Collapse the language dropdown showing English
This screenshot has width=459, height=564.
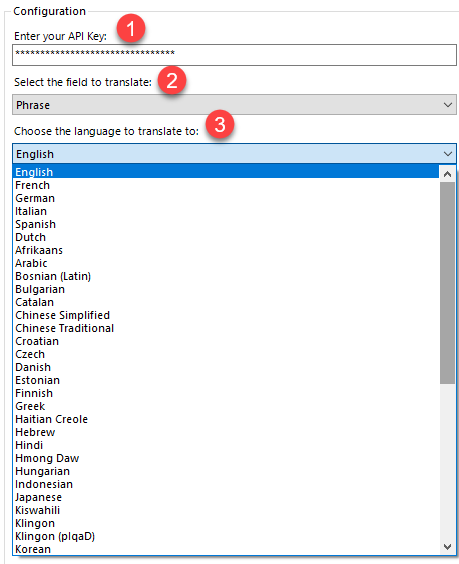pos(234,154)
